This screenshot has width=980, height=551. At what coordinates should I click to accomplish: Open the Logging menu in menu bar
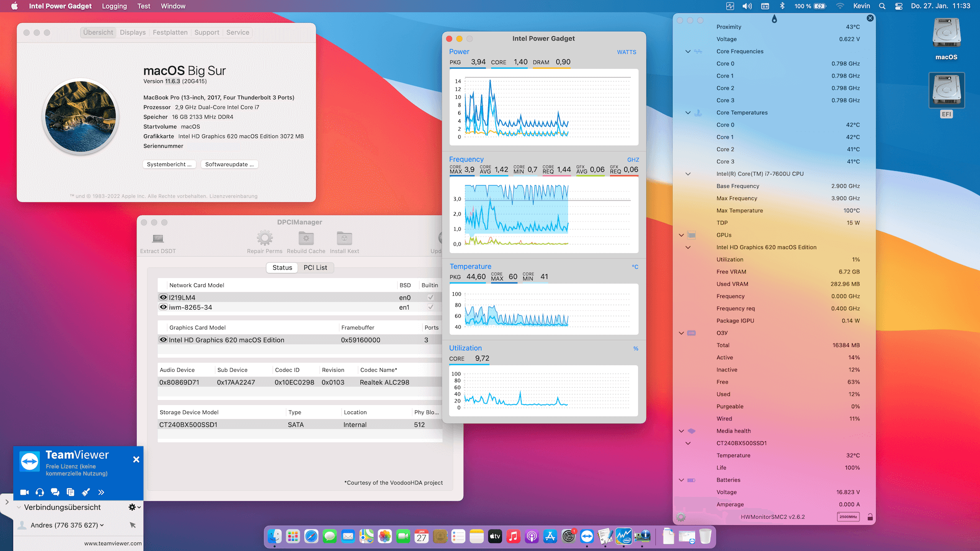pos(114,6)
